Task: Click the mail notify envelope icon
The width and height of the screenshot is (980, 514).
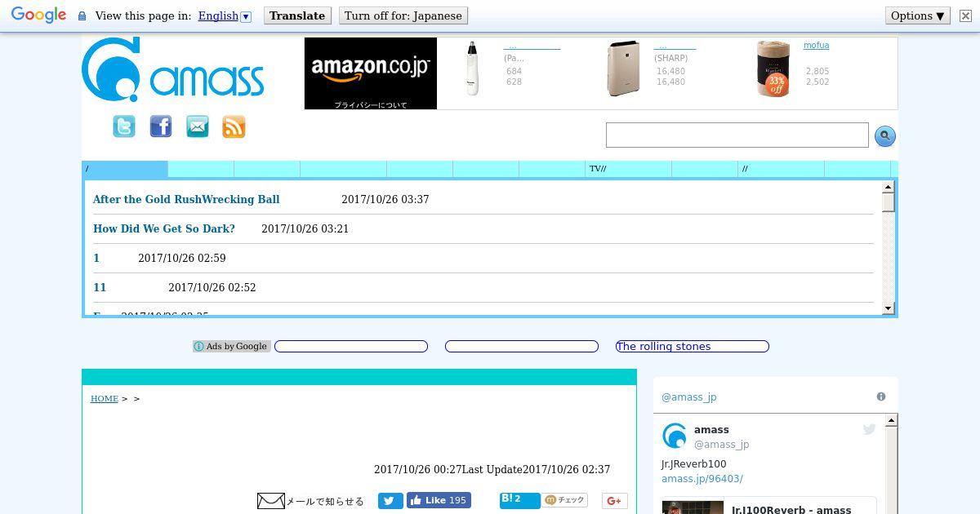Action: click(270, 501)
